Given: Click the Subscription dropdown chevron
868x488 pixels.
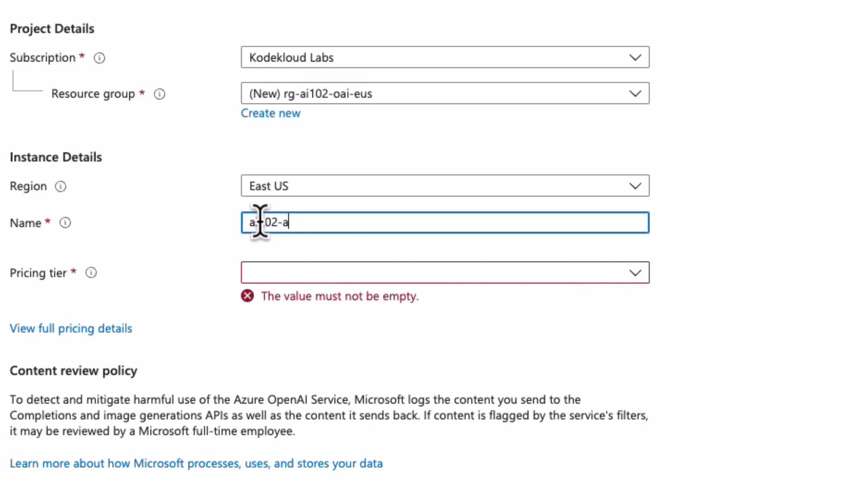Looking at the screenshot, I should [x=635, y=57].
